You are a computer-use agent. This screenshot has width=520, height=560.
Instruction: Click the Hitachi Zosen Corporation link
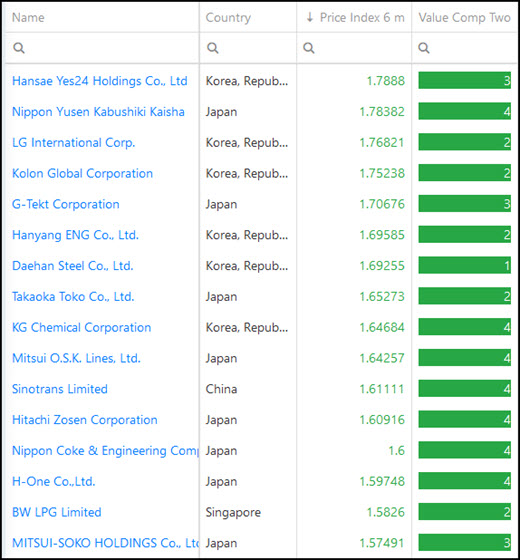pos(85,420)
